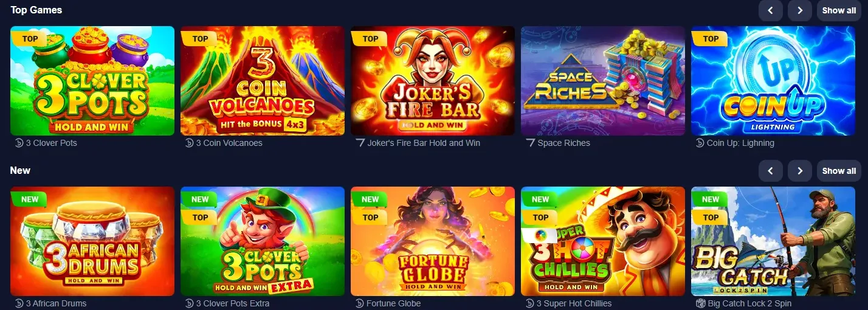Click provider icon next to 3 African Drums

point(19,303)
